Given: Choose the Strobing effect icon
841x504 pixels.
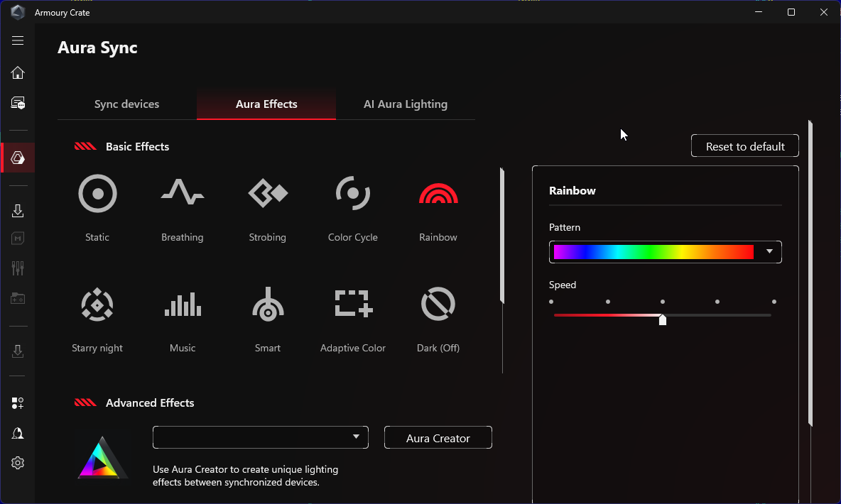Looking at the screenshot, I should click(268, 193).
